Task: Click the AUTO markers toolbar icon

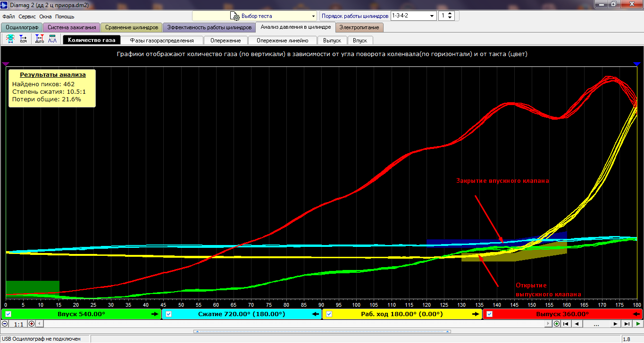Action: pos(39,39)
